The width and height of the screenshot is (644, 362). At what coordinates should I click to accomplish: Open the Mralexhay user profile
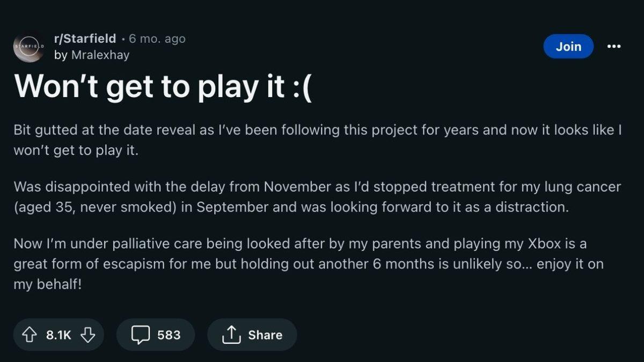pyautogui.click(x=100, y=55)
